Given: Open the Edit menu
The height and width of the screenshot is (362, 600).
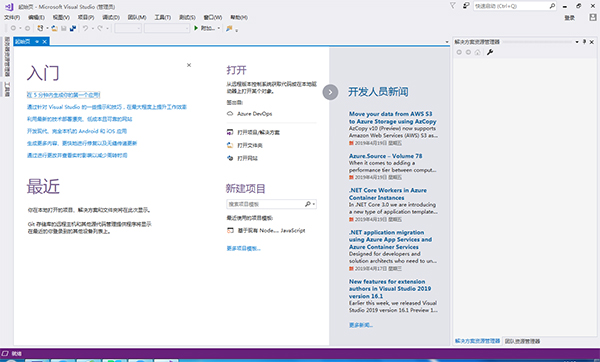Looking at the screenshot, I should pos(36,17).
